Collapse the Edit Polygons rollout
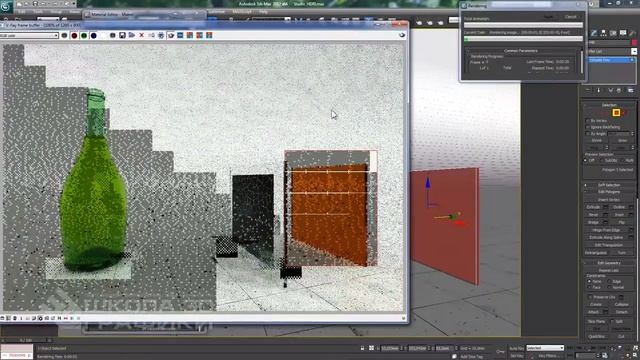This screenshot has width=640, height=360. pos(609,192)
